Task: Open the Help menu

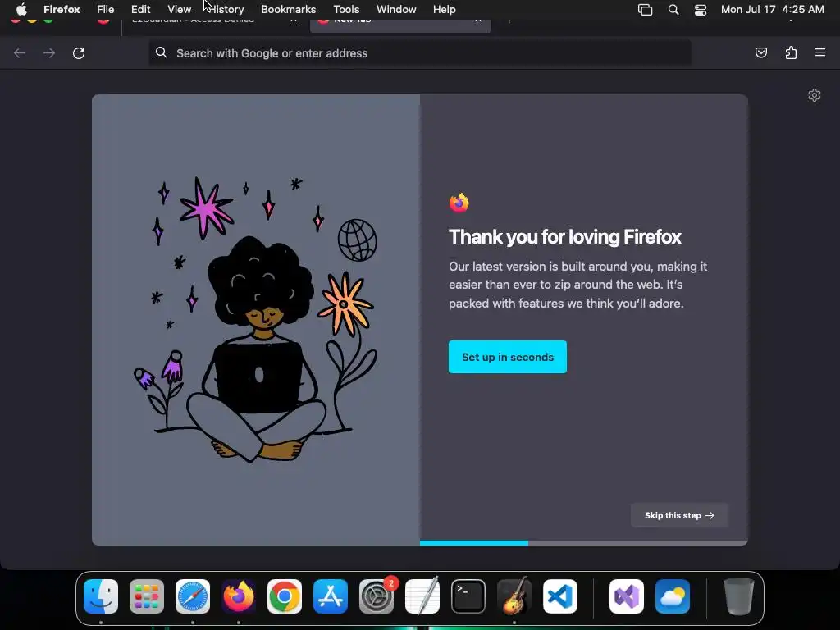Action: (x=444, y=9)
